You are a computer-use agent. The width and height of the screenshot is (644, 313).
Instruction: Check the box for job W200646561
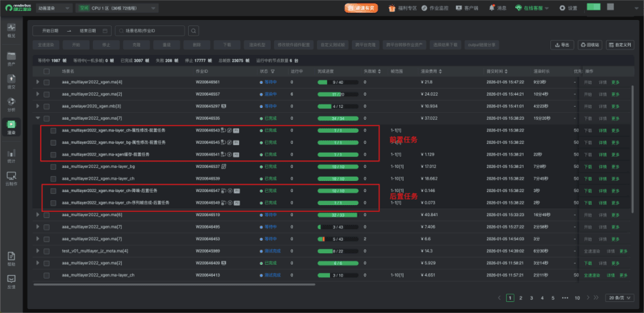pyautogui.click(x=46, y=82)
